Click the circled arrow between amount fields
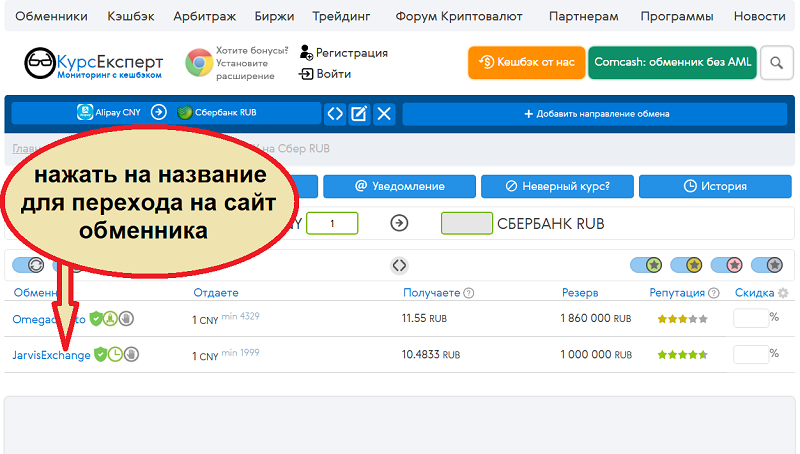The image size is (800, 454). point(399,223)
